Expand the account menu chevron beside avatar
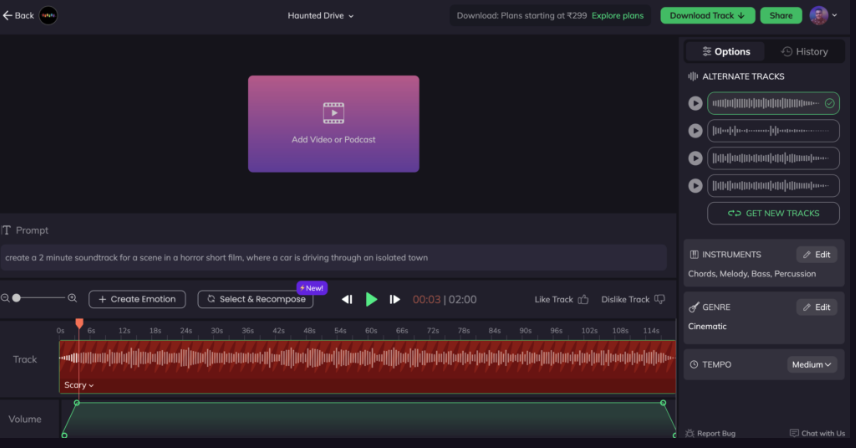Image resolution: width=856 pixels, height=448 pixels. [834, 15]
